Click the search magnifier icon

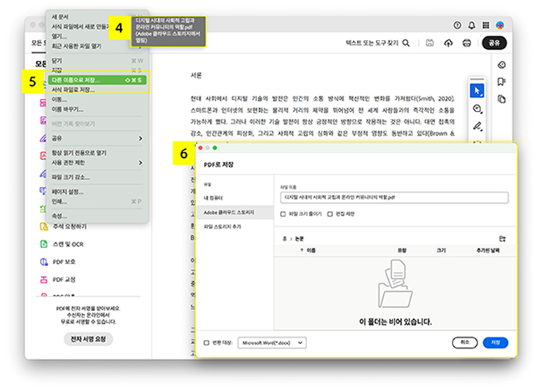coord(406,43)
